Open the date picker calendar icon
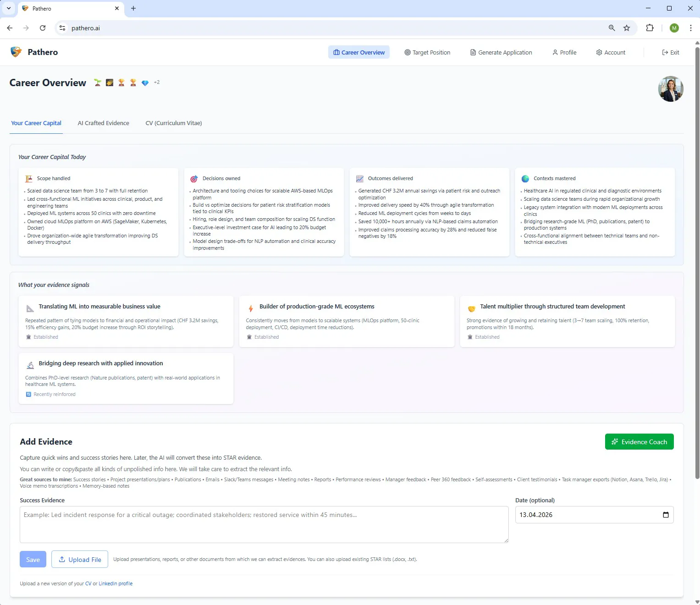This screenshot has height=605, width=700. click(x=666, y=515)
